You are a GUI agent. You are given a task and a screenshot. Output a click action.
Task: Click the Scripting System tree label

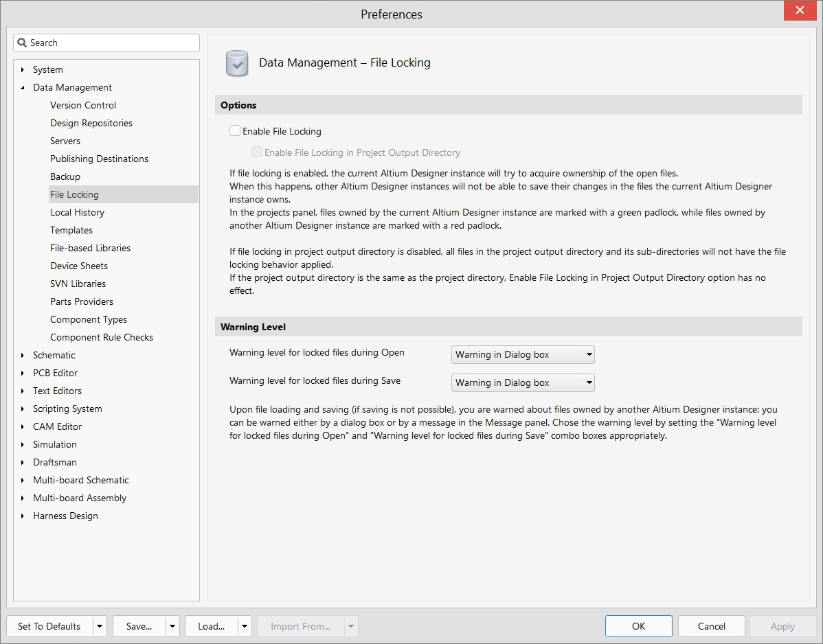(67, 409)
